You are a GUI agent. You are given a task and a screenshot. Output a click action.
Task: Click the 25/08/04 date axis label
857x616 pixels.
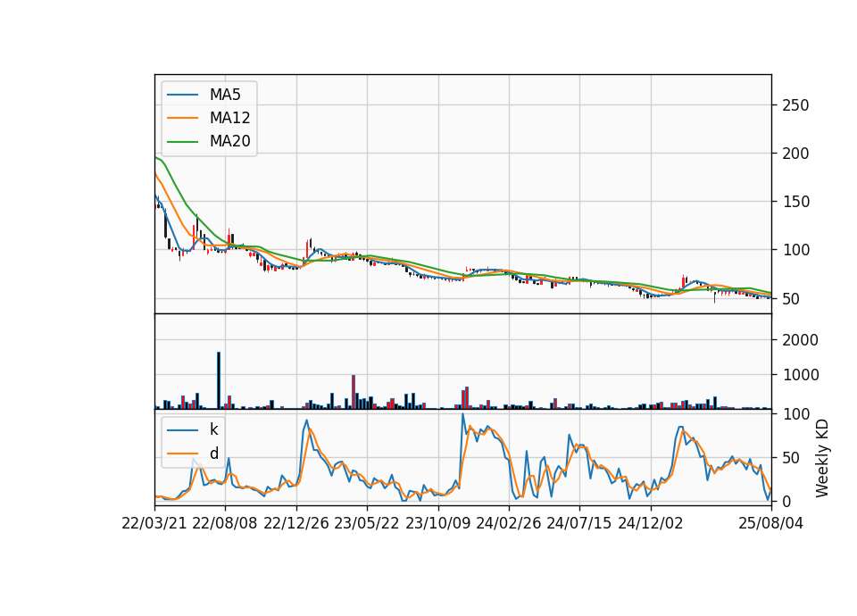tap(770, 523)
